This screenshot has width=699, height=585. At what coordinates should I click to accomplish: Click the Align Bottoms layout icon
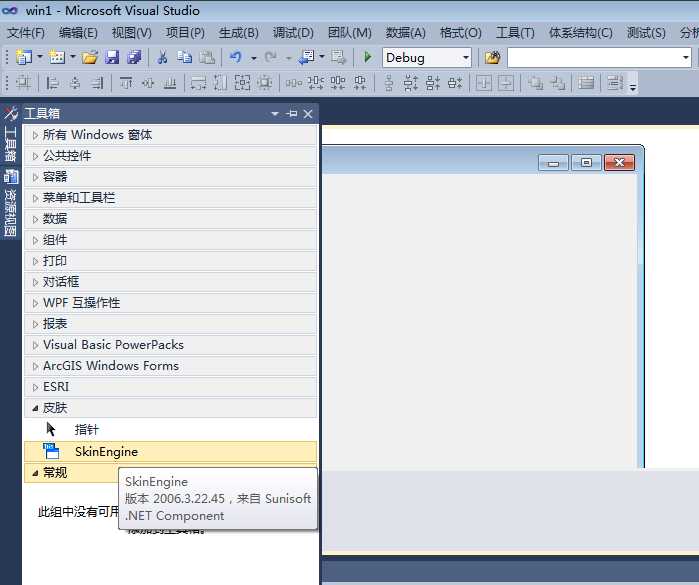[x=170, y=83]
